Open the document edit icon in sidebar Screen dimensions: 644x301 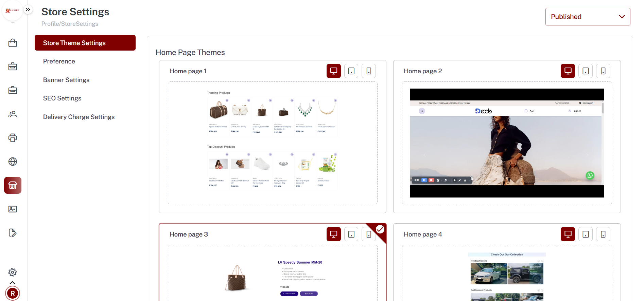click(x=13, y=233)
